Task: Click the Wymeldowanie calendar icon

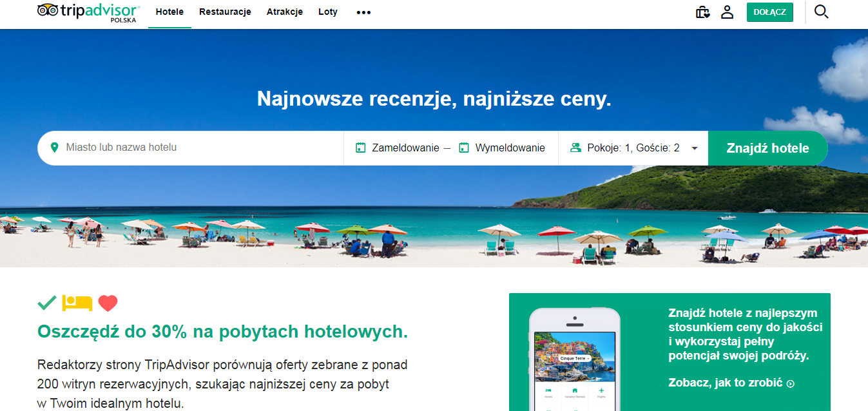Action: pos(464,148)
